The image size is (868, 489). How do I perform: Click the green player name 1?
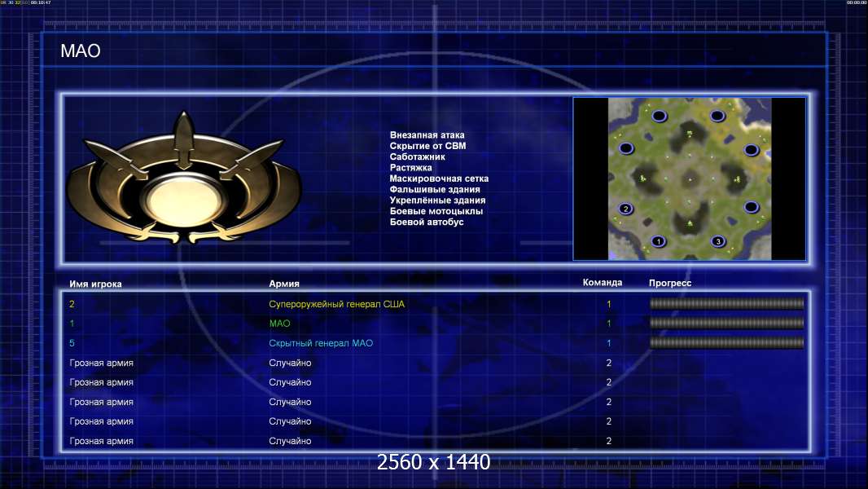(x=72, y=324)
